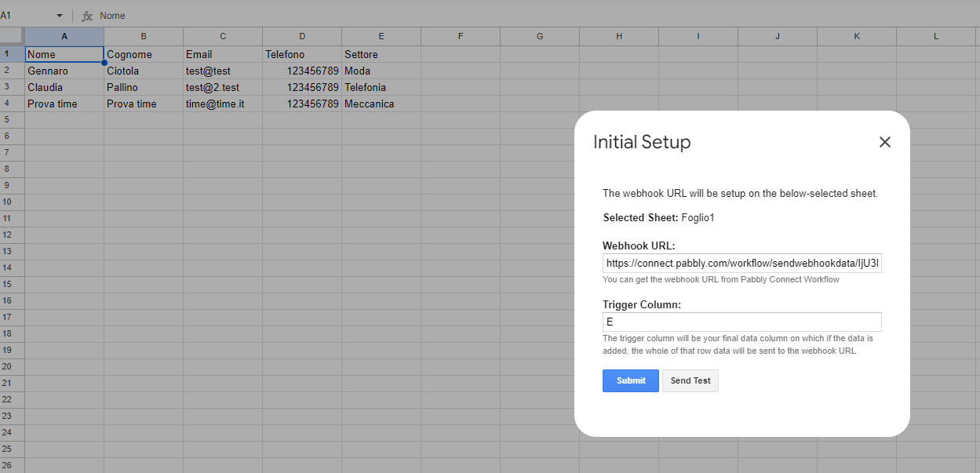
Task: Click the Telefono value in Gennaro's row
Action: click(x=302, y=71)
